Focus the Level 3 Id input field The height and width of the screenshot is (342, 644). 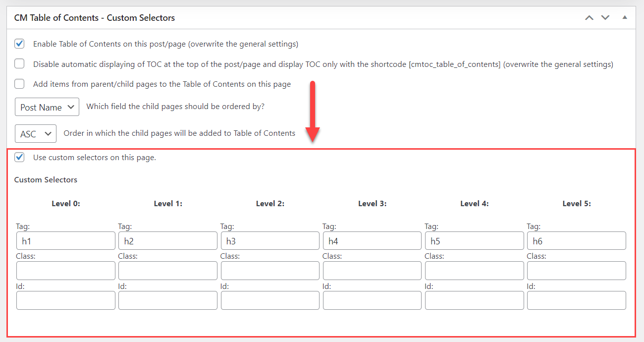pyautogui.click(x=372, y=300)
